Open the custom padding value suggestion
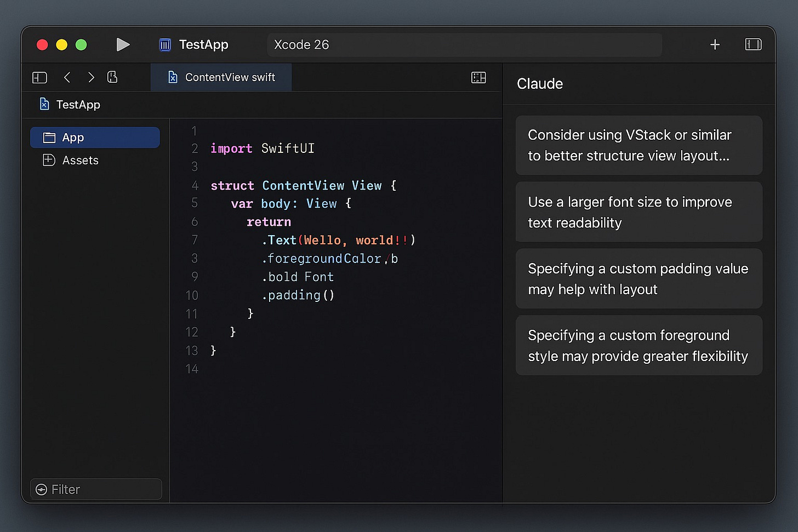 (639, 279)
